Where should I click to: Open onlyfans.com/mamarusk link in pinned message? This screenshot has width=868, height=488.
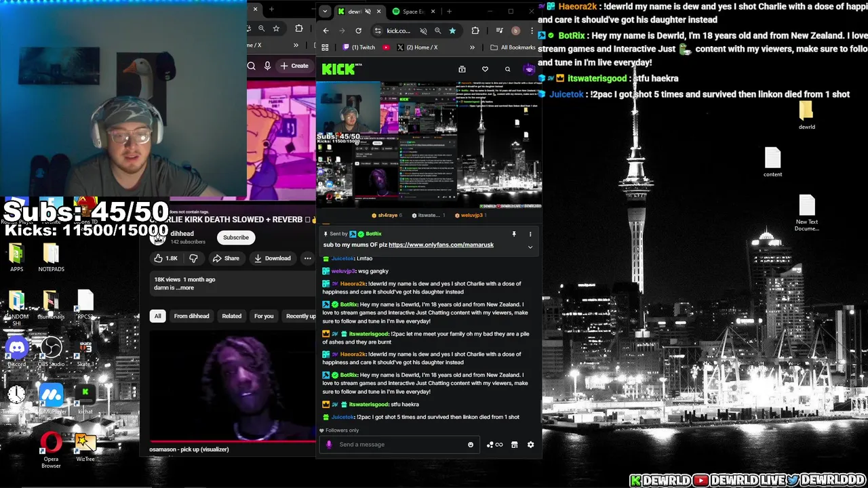coord(441,245)
